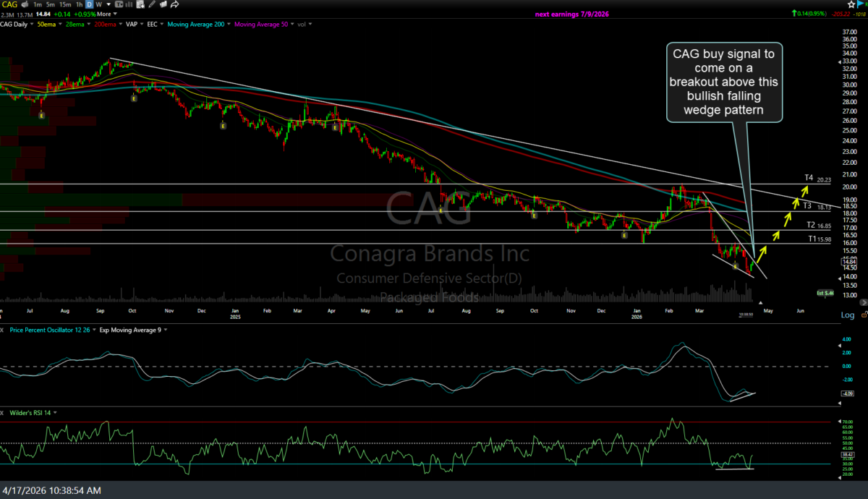Viewport: 868px width, 499px height.
Task: Click the white triangle marker below volume bars
Action: (760, 303)
